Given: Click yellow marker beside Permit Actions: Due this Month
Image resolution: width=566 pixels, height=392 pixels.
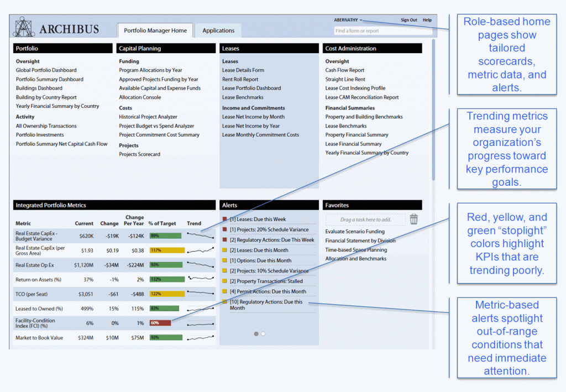Looking at the screenshot, I should [224, 291].
